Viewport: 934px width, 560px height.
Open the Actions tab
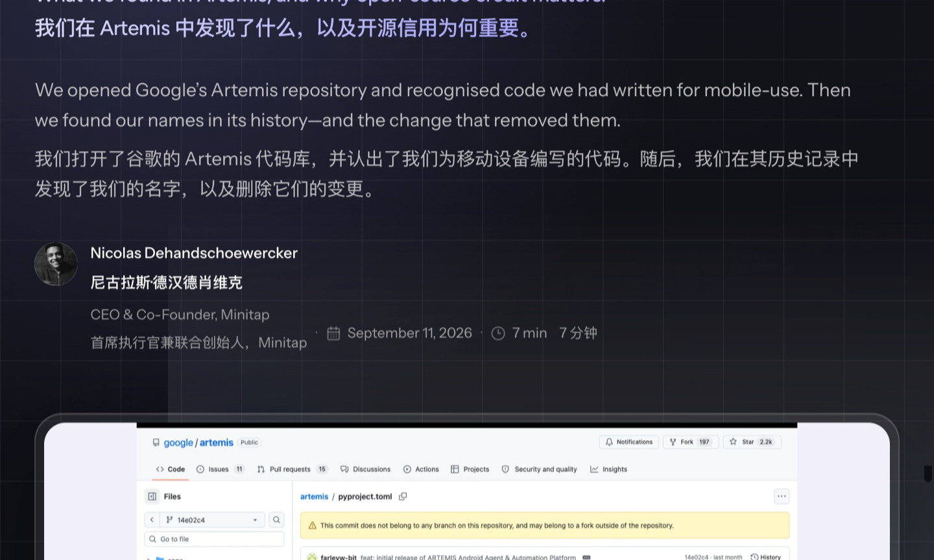pos(421,469)
